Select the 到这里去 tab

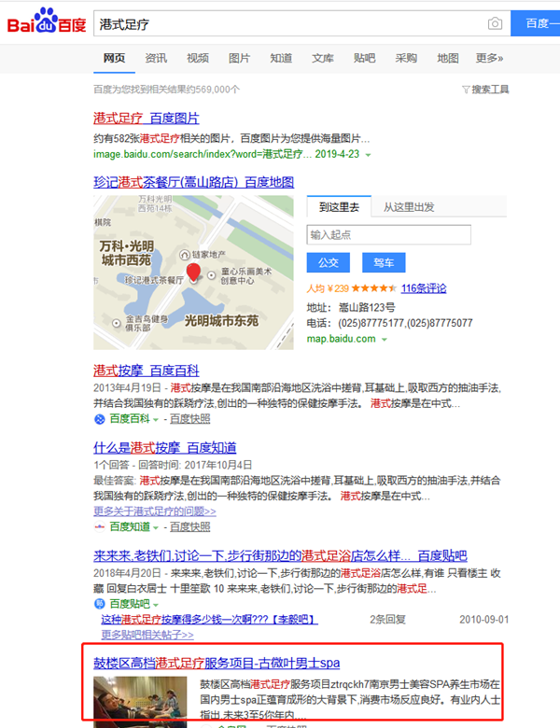pyautogui.click(x=339, y=207)
